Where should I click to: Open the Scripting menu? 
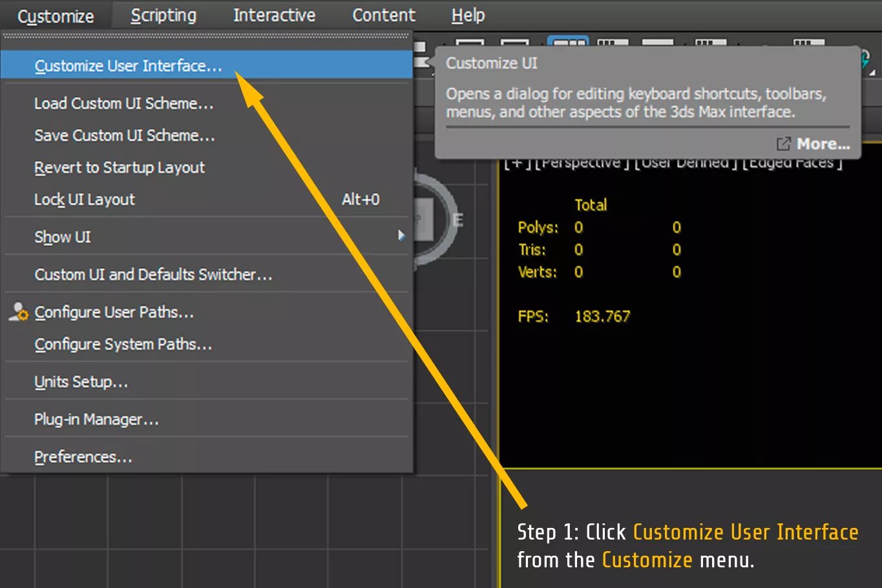click(x=163, y=16)
